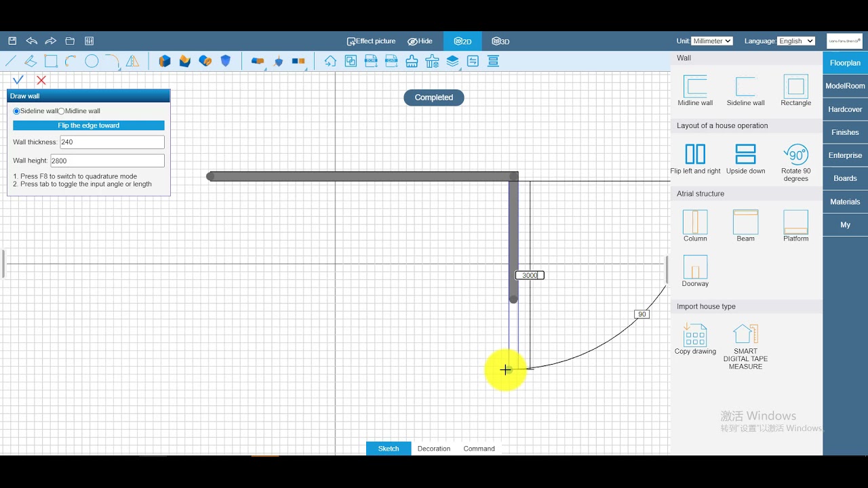This screenshot has width=868, height=488.
Task: Toggle the Hide eye button
Action: coord(420,41)
